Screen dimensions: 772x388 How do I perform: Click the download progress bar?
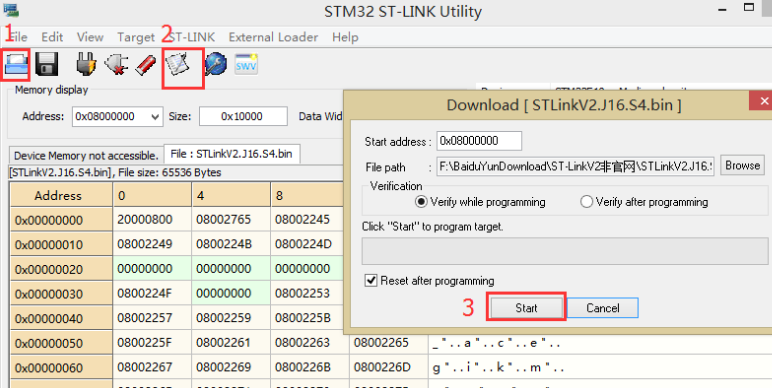(x=565, y=252)
